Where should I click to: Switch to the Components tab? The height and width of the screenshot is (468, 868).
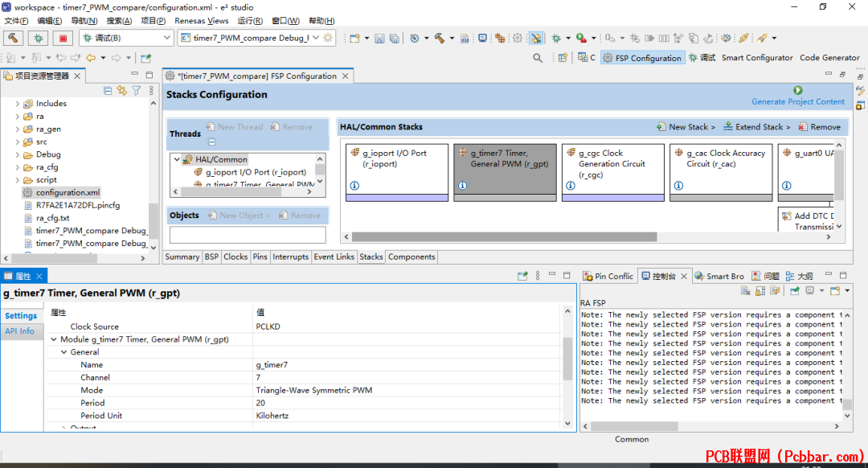pyautogui.click(x=411, y=257)
